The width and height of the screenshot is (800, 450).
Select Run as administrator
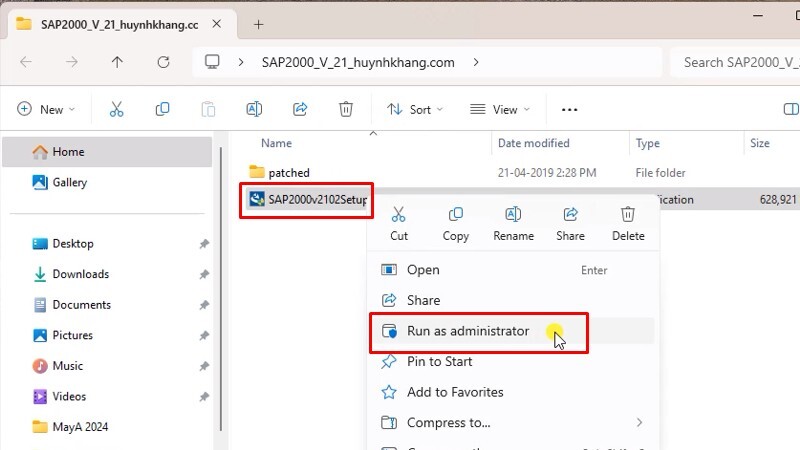pyautogui.click(x=467, y=331)
